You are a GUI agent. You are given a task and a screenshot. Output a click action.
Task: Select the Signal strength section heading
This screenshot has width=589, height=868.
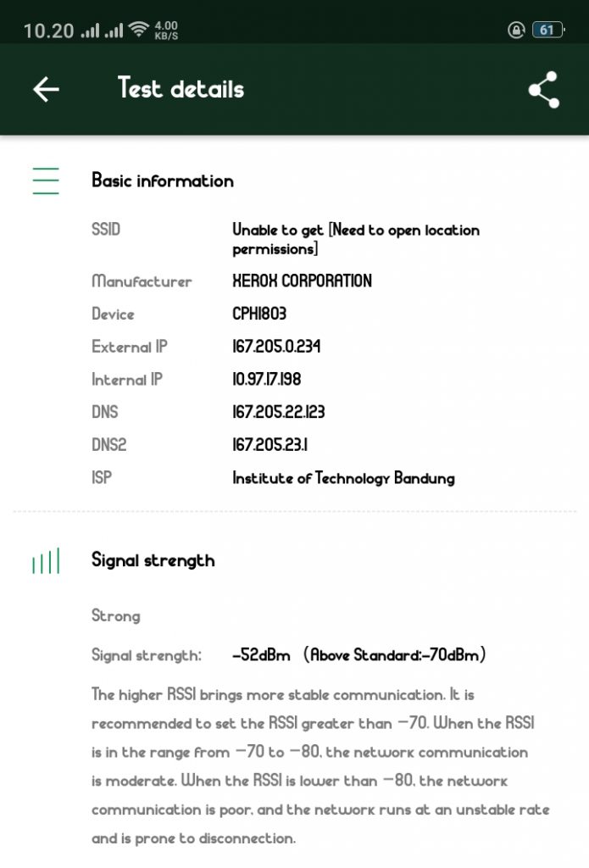153,560
